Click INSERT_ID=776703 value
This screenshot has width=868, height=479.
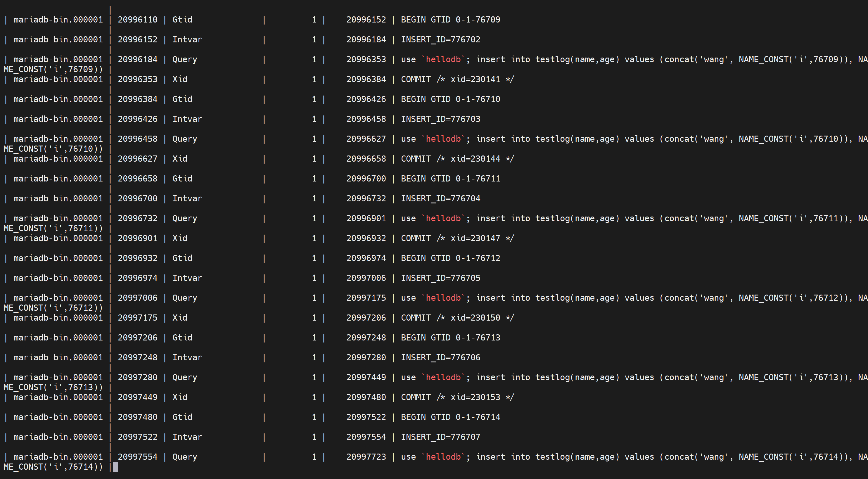pos(440,119)
